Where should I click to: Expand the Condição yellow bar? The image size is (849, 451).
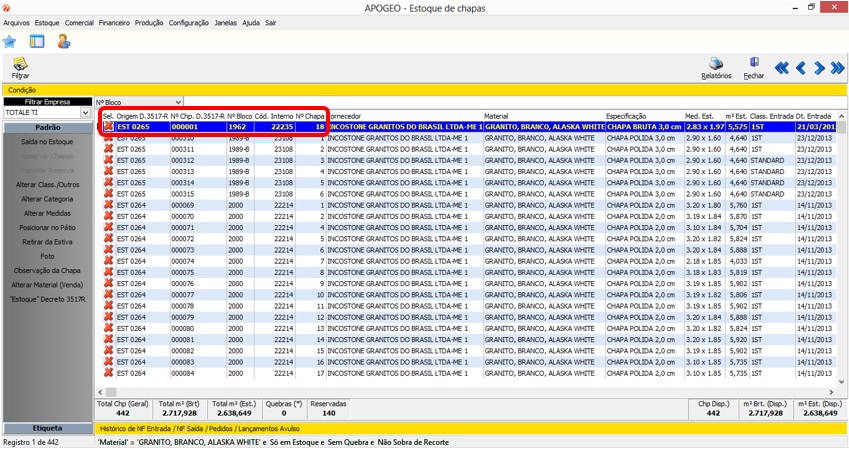coord(424,90)
